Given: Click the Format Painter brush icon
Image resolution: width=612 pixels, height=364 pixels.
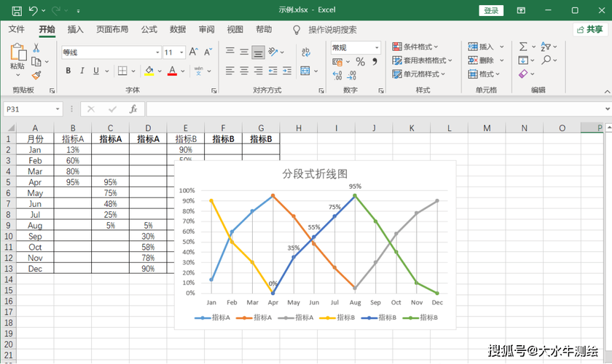Looking at the screenshot, I should (x=36, y=75).
